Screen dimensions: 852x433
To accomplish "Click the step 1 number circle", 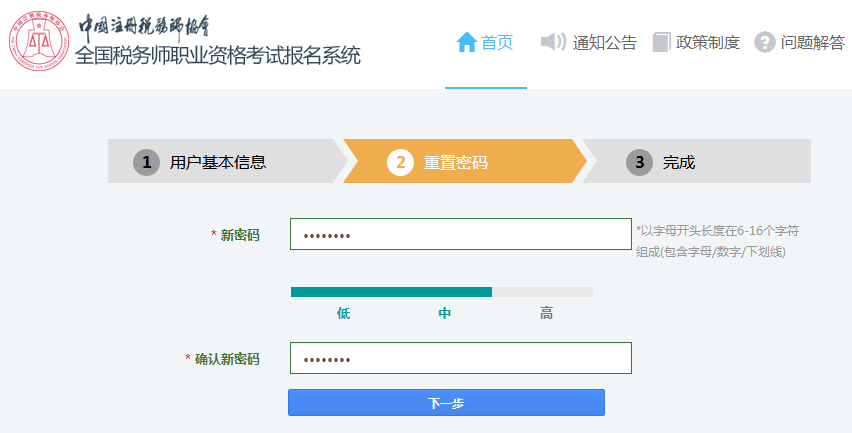I will click(146, 162).
